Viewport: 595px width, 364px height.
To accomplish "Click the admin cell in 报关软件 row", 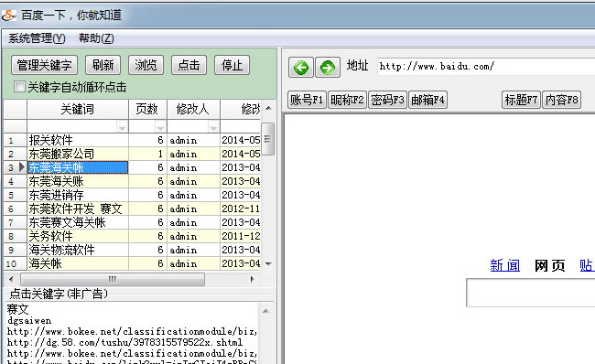I will 193,140.
